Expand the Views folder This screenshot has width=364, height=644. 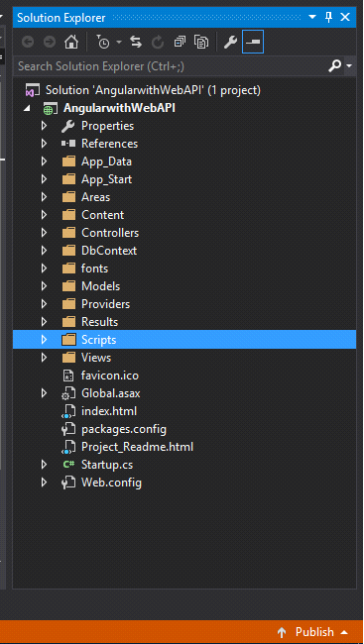click(x=44, y=358)
